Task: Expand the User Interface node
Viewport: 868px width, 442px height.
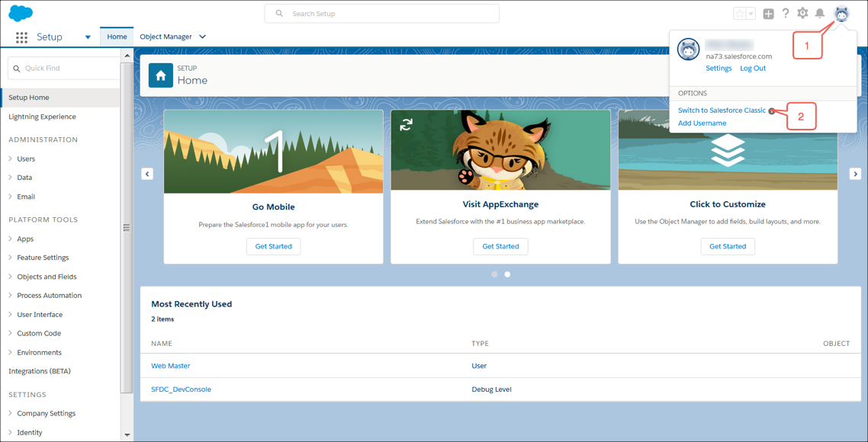Action: point(11,314)
